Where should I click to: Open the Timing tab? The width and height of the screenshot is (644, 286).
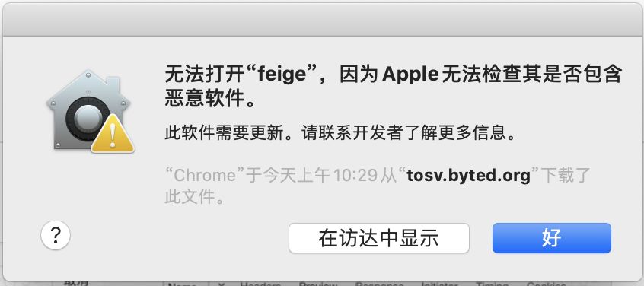pos(492,284)
